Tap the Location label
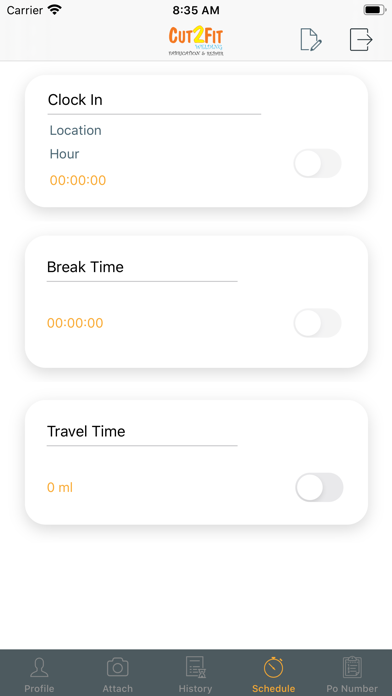 [75, 130]
